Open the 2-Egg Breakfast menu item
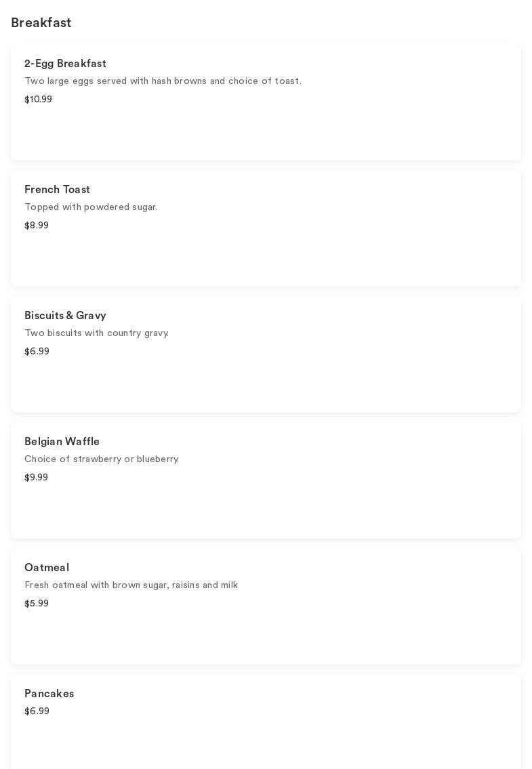The image size is (532, 769). coord(65,64)
